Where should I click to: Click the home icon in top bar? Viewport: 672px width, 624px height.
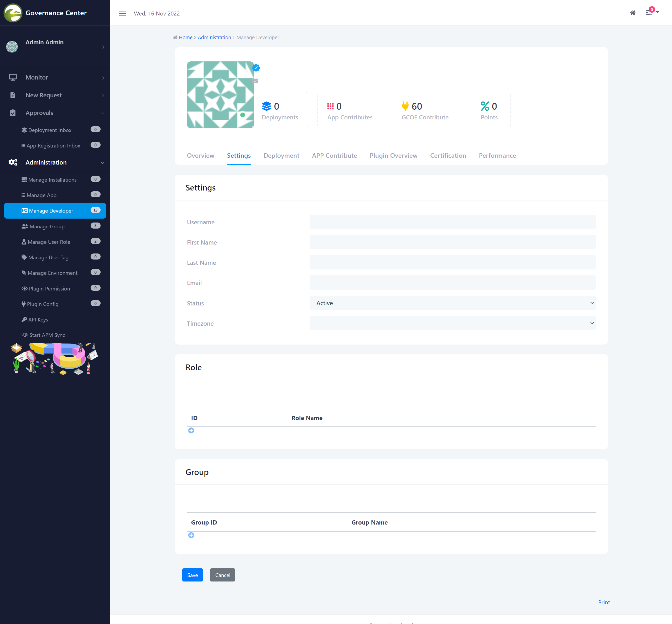(632, 13)
